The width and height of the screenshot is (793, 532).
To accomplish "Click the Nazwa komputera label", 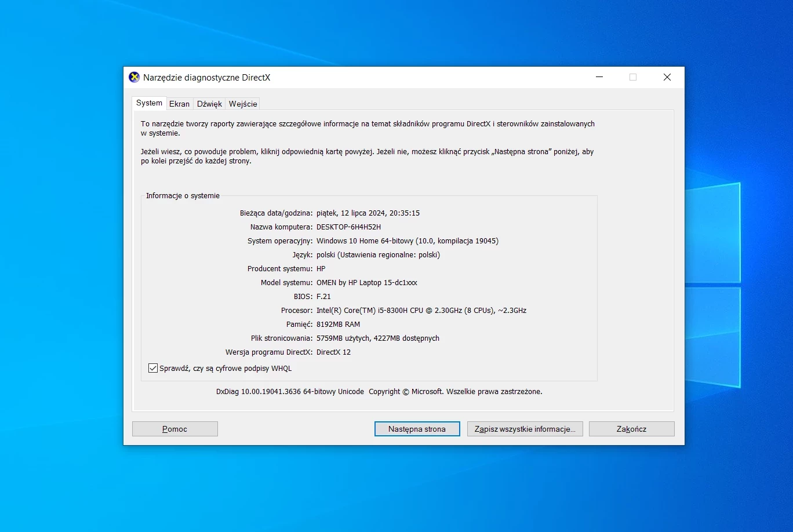I will [282, 227].
